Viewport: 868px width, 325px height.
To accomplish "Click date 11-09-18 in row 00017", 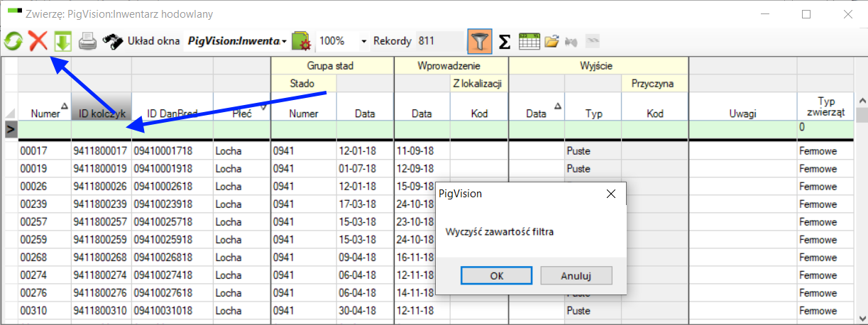I will coord(422,151).
